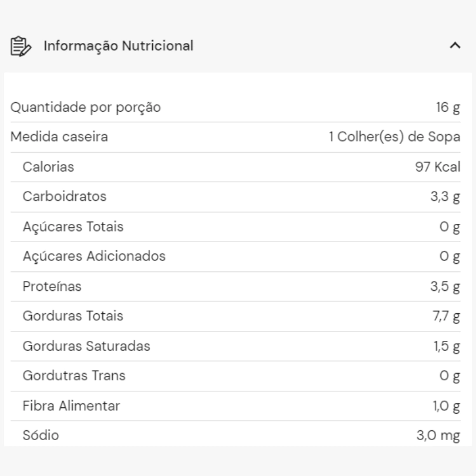
Task: Click the Informação Nutricional heading
Action: pos(118,46)
